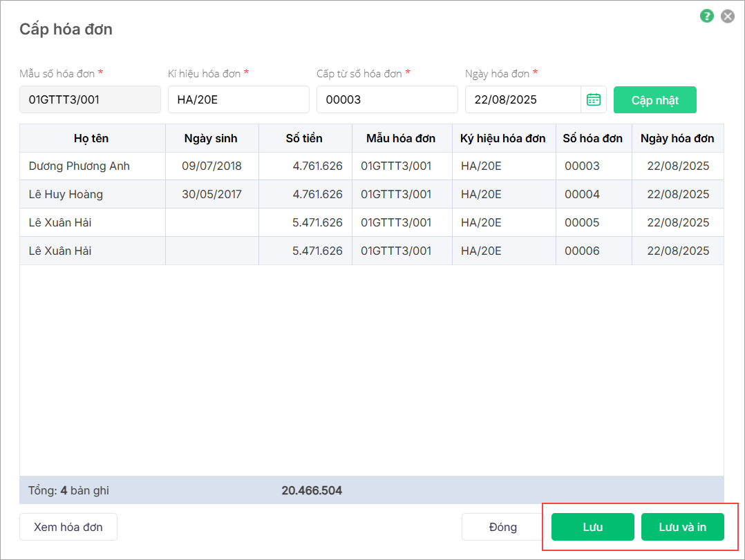This screenshot has width=745, height=560.
Task: Select Lê Xuân Hải in invoice 00005 row
Action: [x=60, y=222]
